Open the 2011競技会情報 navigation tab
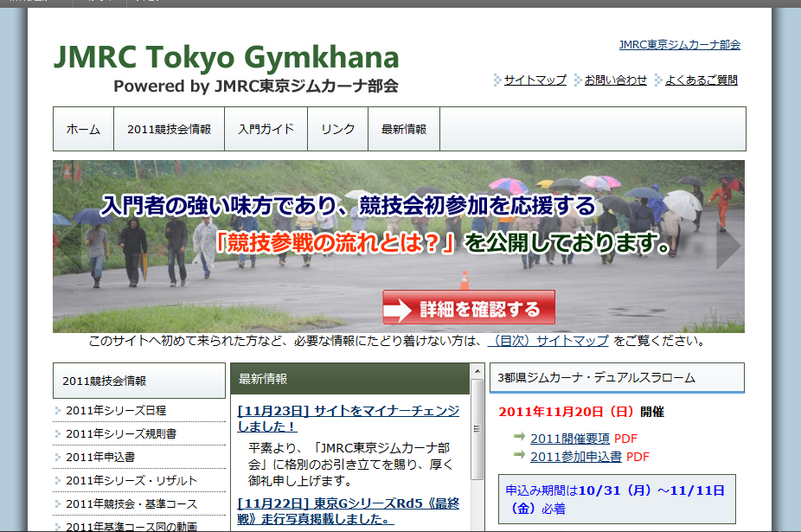This screenshot has height=532, width=801. coord(169,129)
